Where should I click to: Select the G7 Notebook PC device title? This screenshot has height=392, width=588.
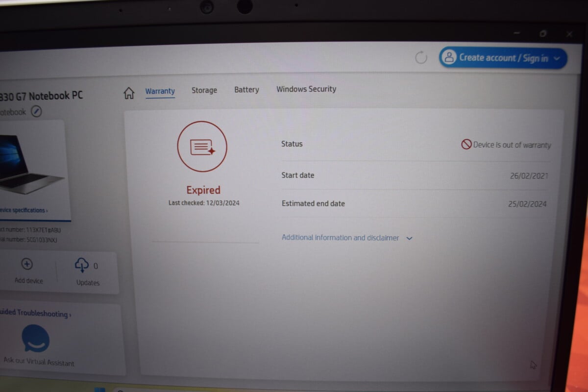tap(41, 96)
